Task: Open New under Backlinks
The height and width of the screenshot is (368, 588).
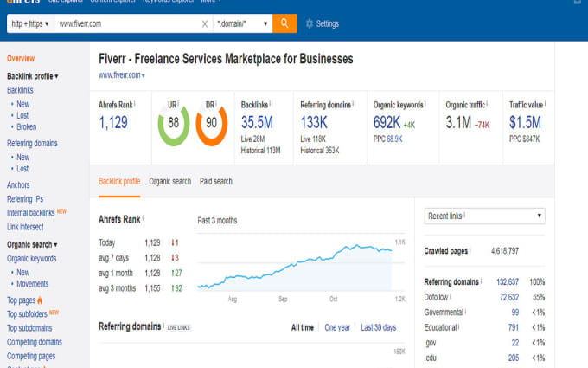Action: point(22,104)
